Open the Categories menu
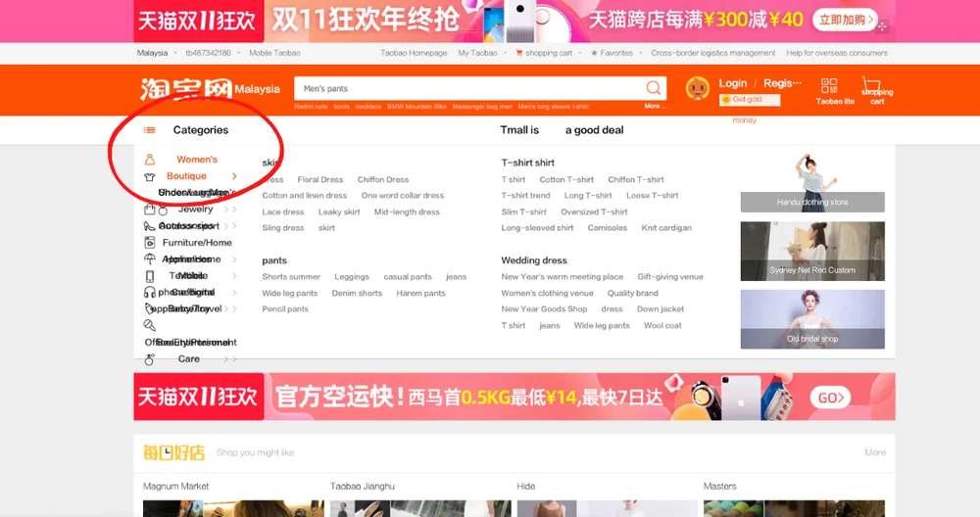Image resolution: width=980 pixels, height=517 pixels. tap(201, 130)
